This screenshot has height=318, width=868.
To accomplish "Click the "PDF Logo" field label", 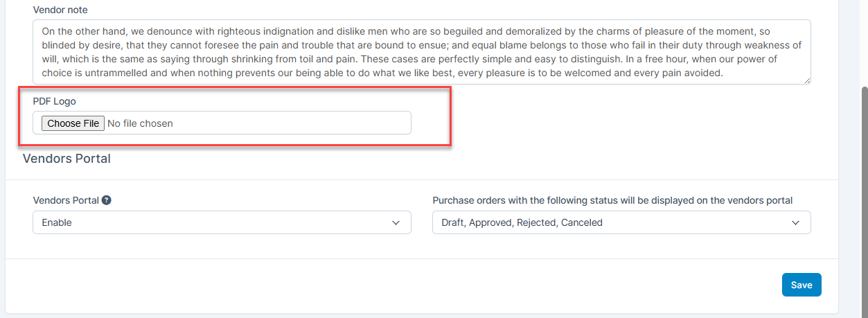I will (x=55, y=101).
